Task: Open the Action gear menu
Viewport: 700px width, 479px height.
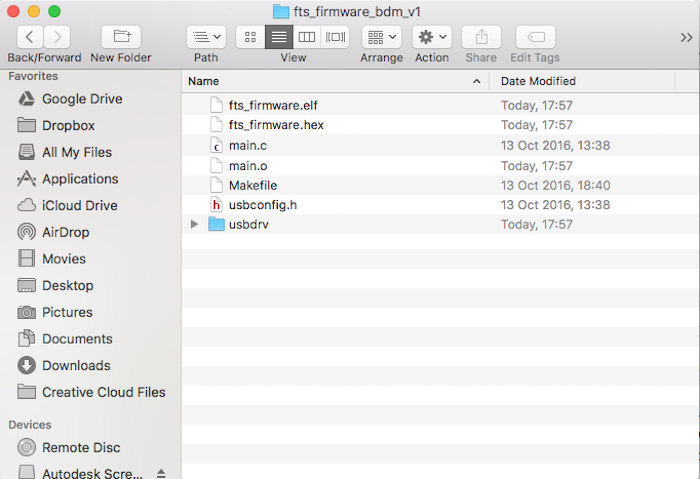Action: [x=432, y=37]
